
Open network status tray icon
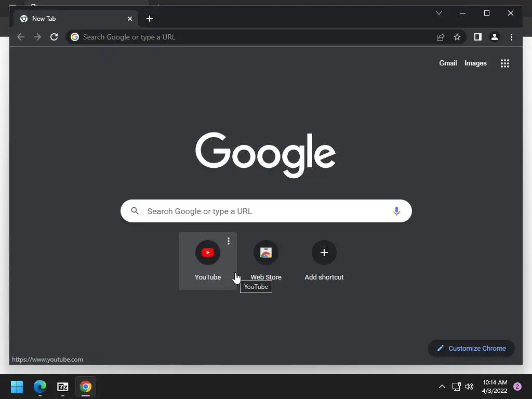(x=456, y=387)
